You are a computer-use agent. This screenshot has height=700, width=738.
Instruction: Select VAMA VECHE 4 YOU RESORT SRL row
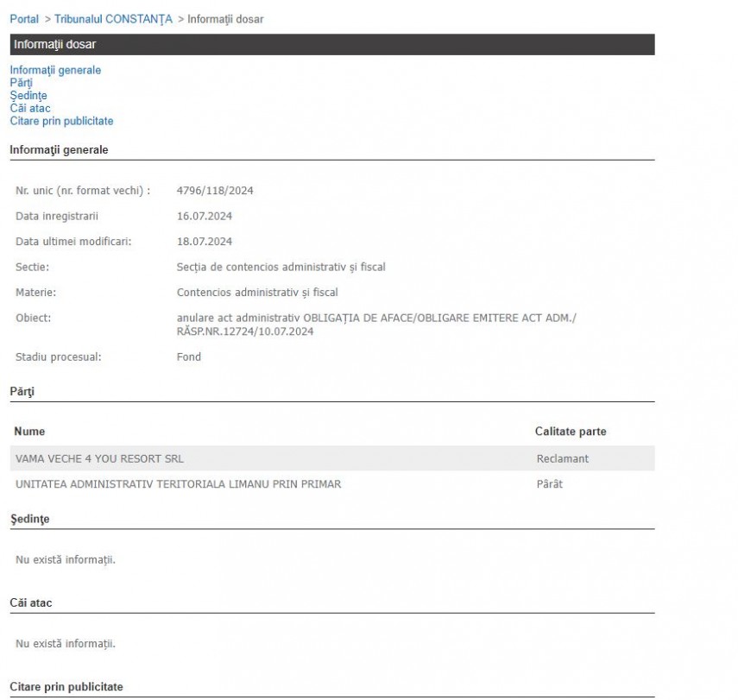(x=332, y=458)
